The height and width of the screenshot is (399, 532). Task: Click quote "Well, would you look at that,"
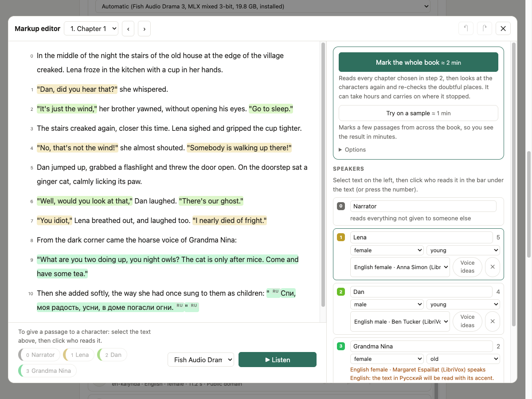click(x=85, y=201)
